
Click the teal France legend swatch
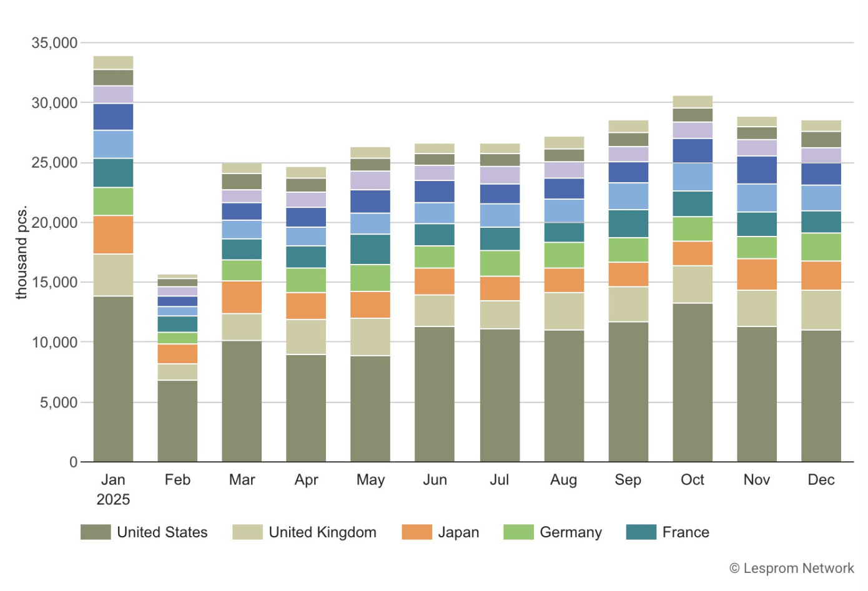[x=641, y=532]
